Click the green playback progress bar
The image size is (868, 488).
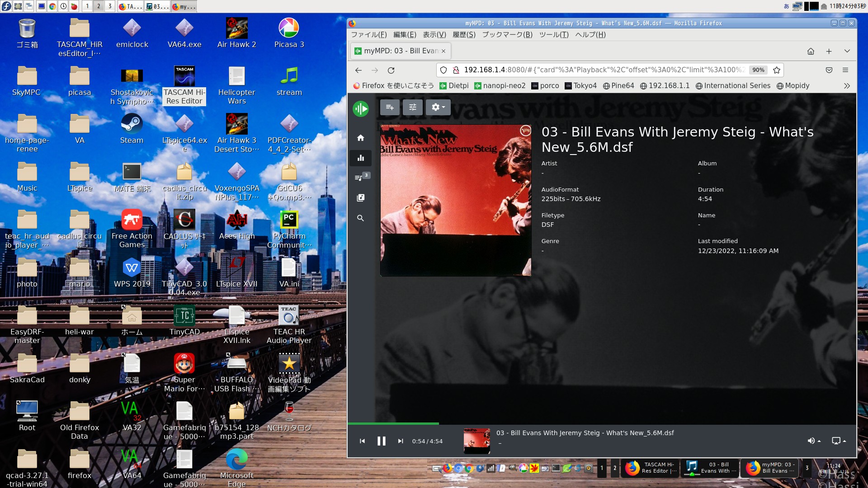click(393, 423)
